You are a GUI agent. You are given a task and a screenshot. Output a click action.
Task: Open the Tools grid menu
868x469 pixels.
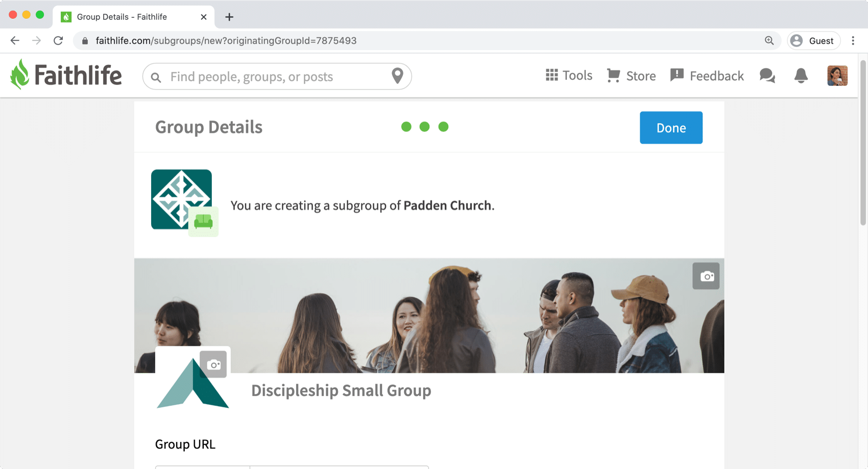coord(569,76)
